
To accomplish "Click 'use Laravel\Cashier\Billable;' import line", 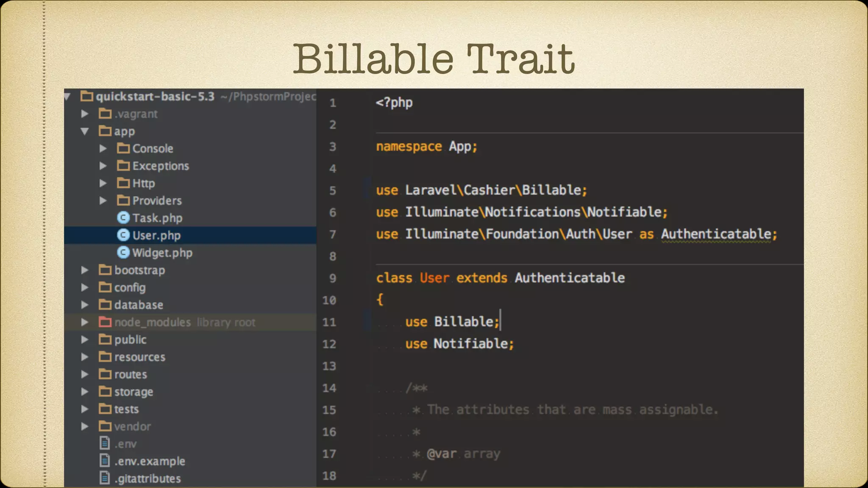I will coord(481,190).
